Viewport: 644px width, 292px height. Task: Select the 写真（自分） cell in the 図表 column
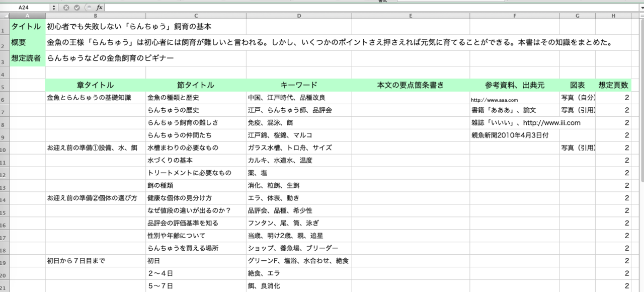tap(578, 97)
